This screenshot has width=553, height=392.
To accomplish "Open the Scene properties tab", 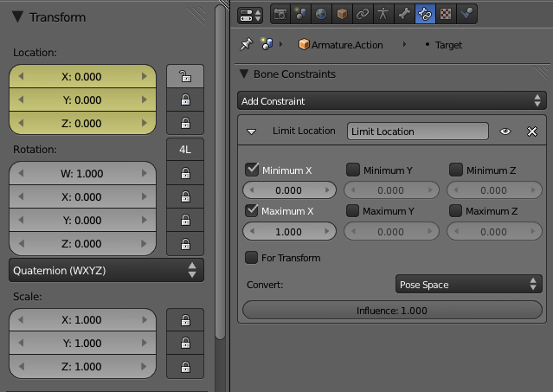I will point(301,14).
